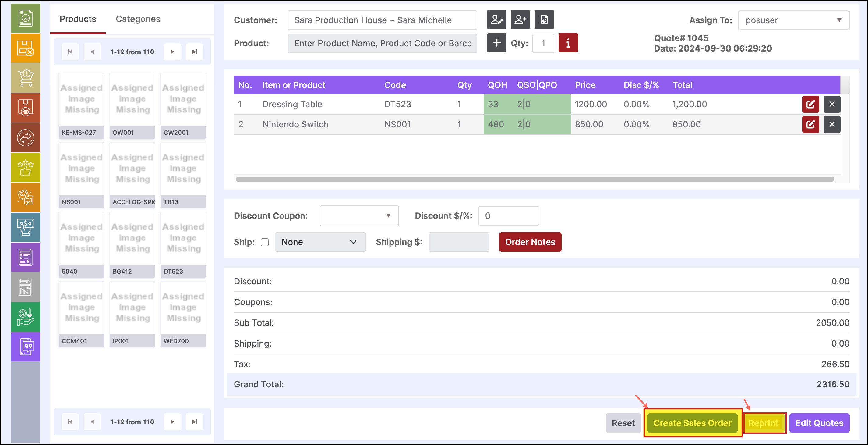Click the Product search input field
This screenshot has width=868, height=445.
(x=382, y=43)
